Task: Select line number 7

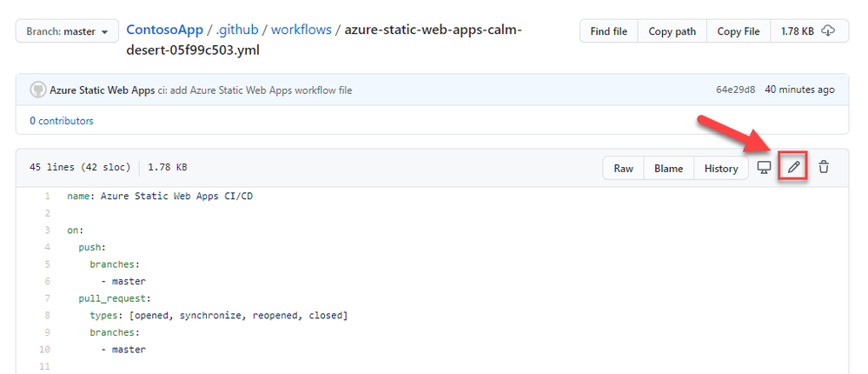Action: click(x=48, y=298)
